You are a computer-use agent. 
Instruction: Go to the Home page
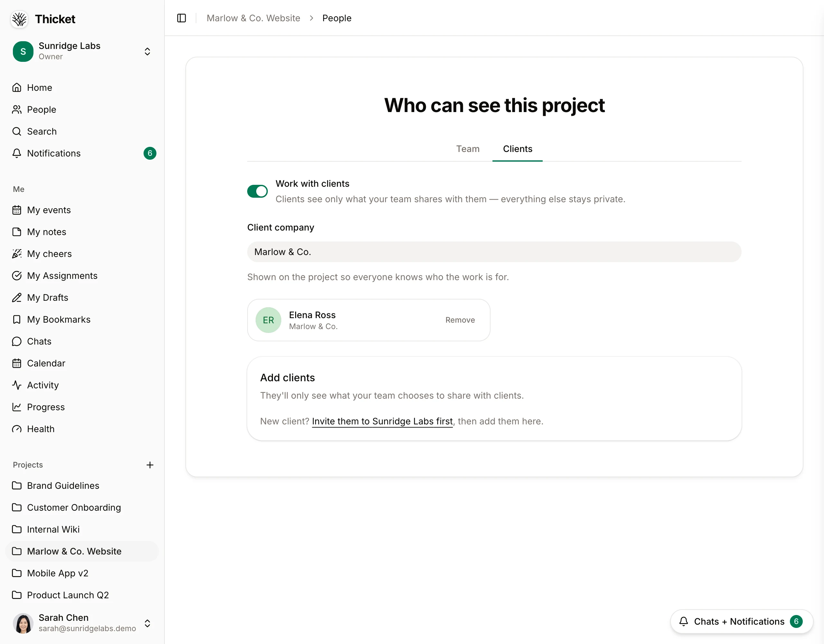point(82,88)
